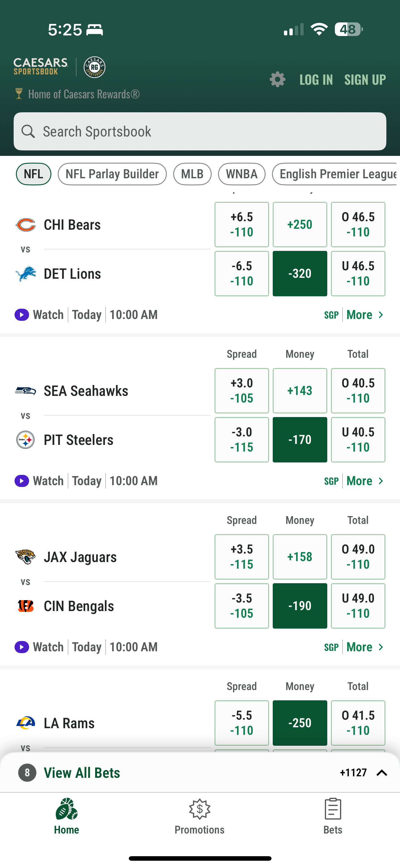Open SGP for Bears vs Lions
The image size is (400, 868).
coord(331,315)
